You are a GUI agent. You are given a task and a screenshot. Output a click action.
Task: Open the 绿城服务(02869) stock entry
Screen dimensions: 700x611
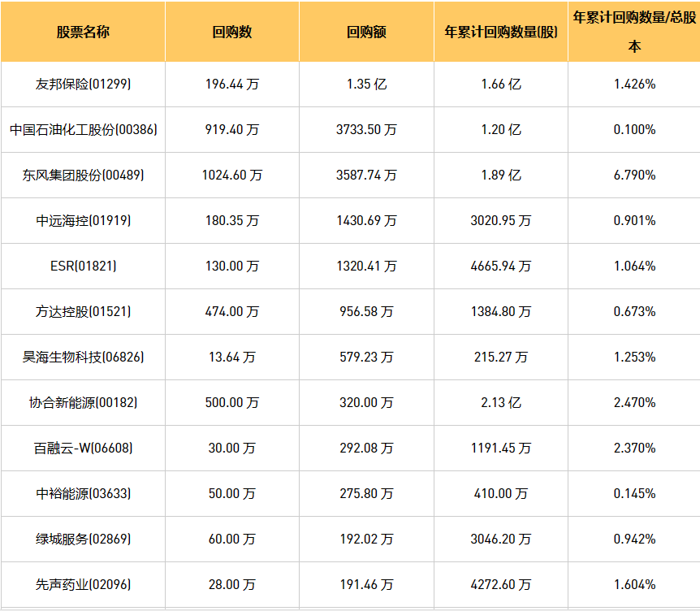pos(83,539)
